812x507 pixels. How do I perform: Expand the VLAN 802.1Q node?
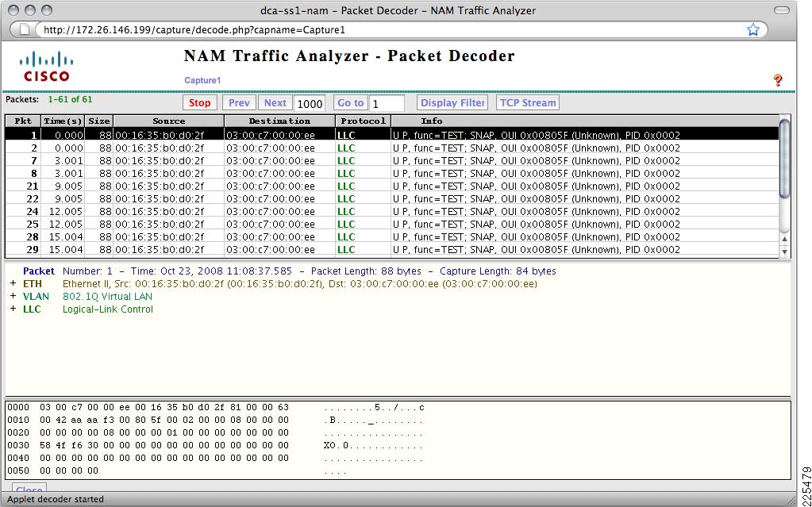(x=13, y=296)
